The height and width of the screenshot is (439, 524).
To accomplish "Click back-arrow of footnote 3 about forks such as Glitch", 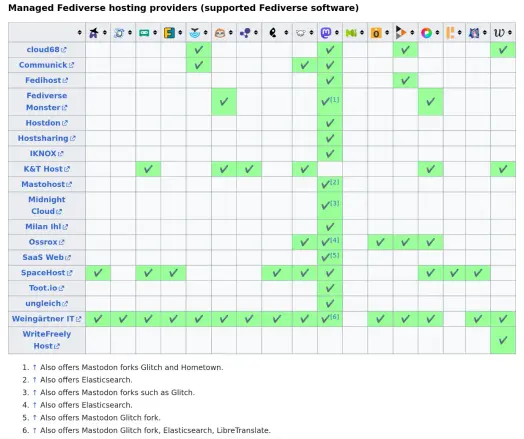I will (34, 393).
